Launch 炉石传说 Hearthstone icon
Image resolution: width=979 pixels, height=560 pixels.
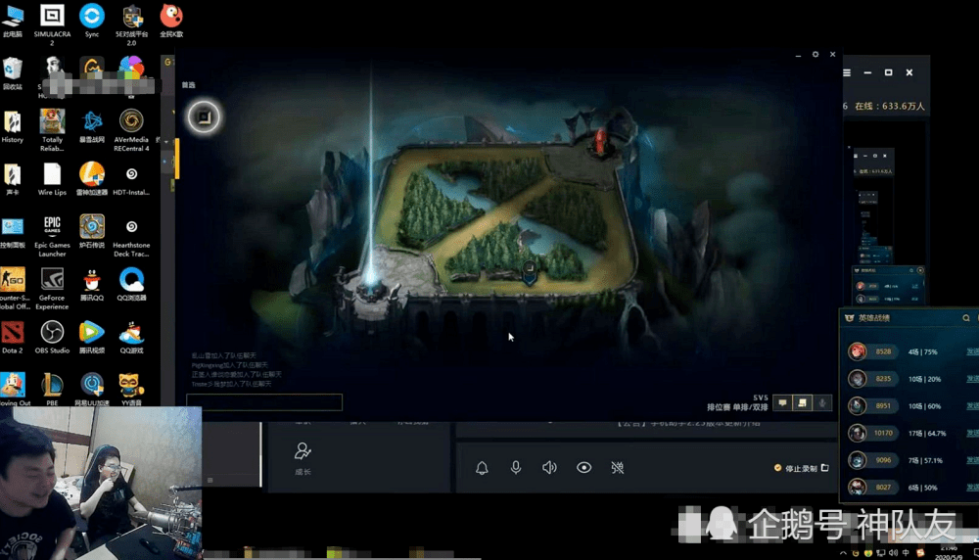tap(92, 232)
